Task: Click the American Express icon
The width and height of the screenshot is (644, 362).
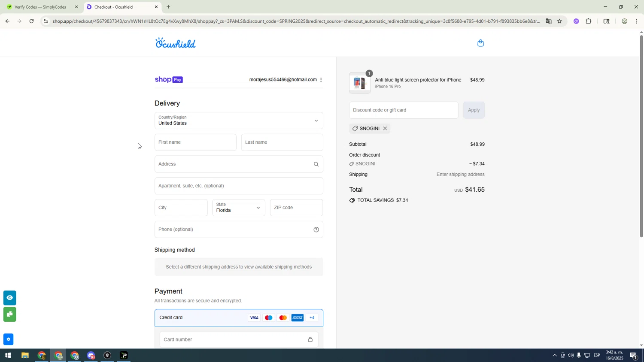Action: pyautogui.click(x=297, y=318)
